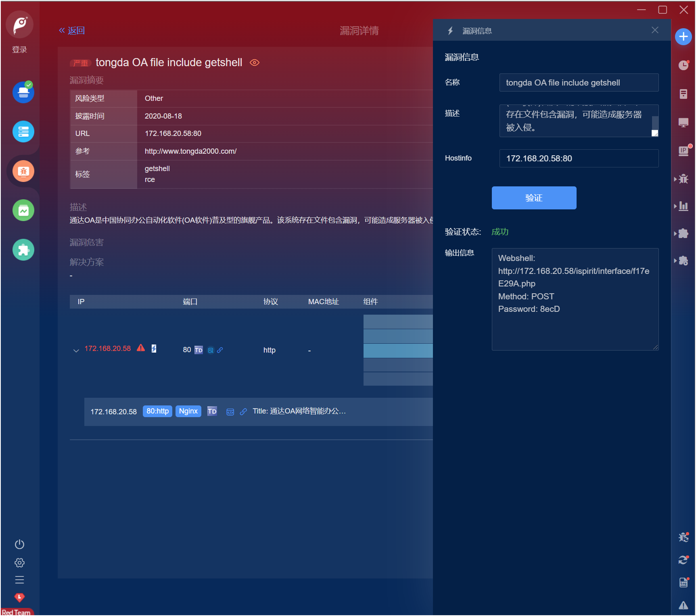Image resolution: width=696 pixels, height=616 pixels.
Task: Open the IP library icon in right bar
Action: [683, 151]
